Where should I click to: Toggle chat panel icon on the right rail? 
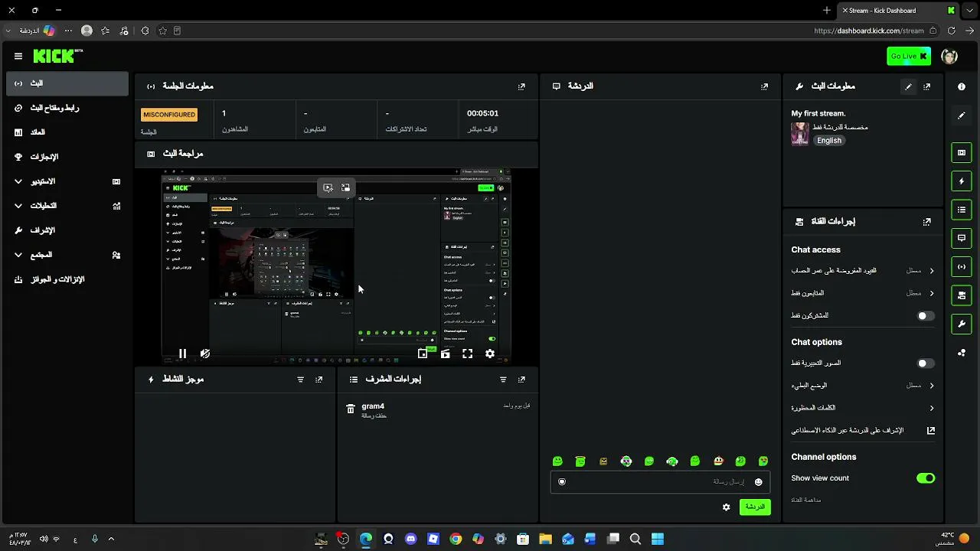(962, 238)
